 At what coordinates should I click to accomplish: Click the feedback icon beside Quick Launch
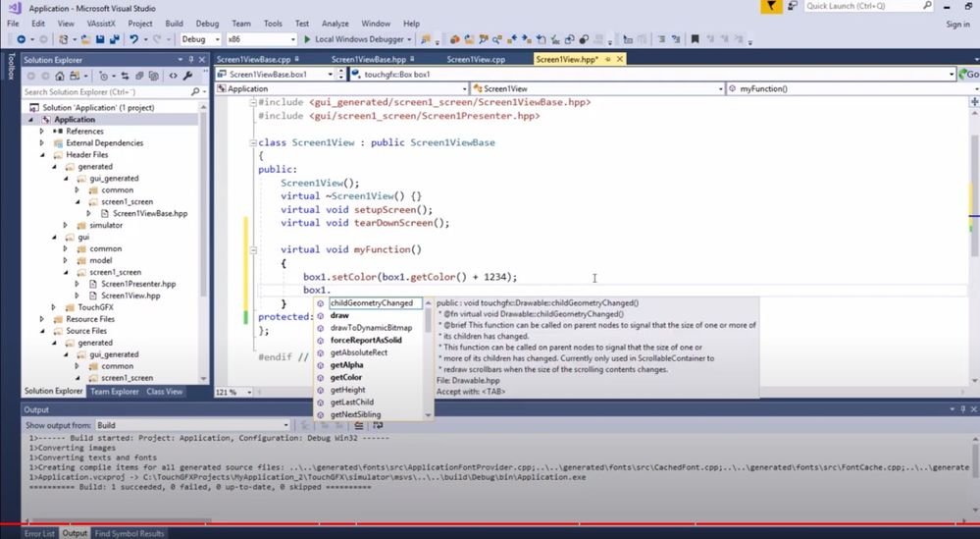792,6
